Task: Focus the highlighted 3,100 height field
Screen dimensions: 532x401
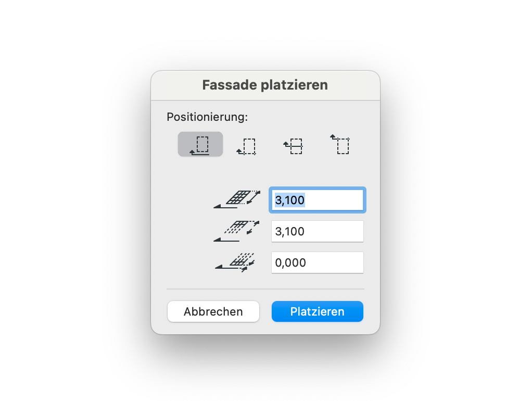Action: point(317,200)
